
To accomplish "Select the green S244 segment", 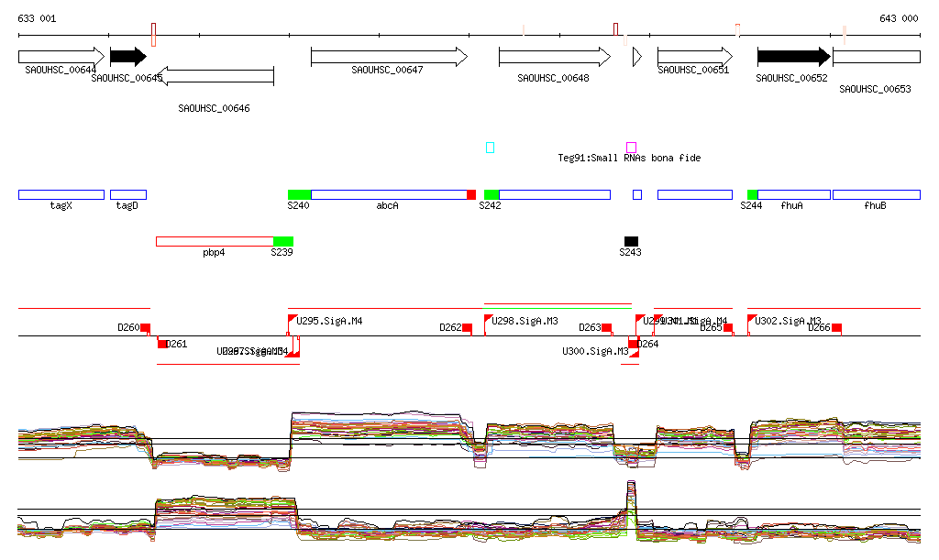I will coord(753,194).
